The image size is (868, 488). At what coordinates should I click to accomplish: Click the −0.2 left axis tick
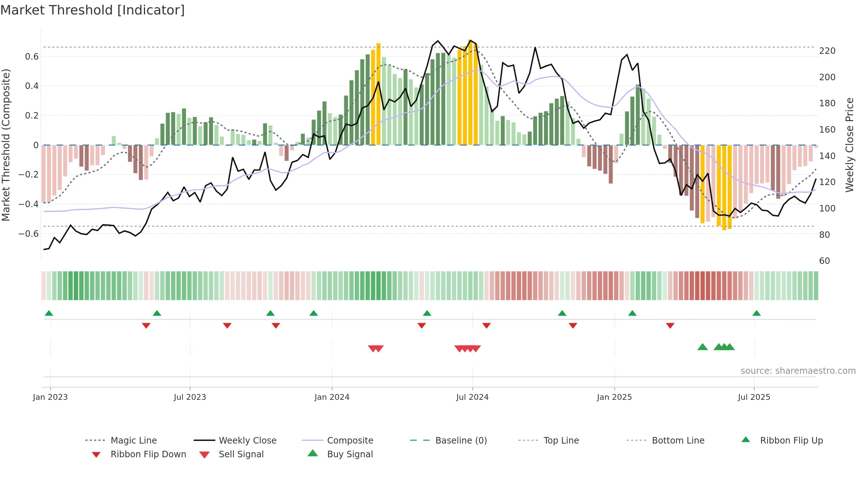(29, 175)
